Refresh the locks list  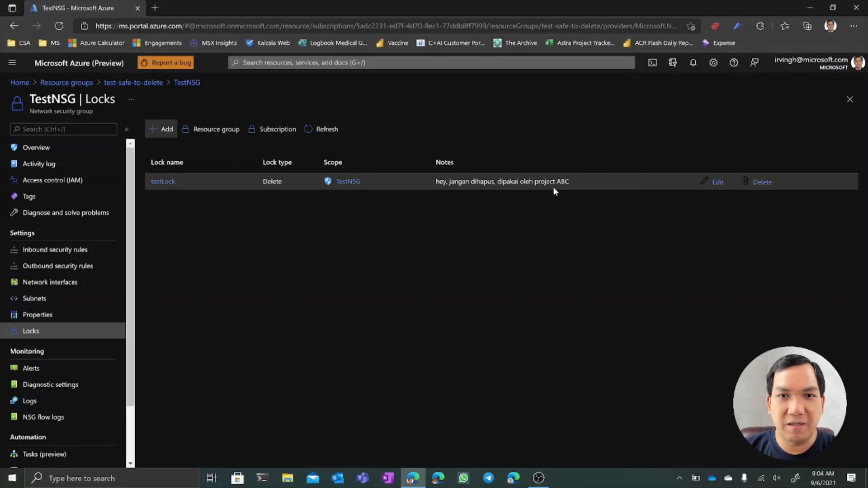[x=321, y=129]
